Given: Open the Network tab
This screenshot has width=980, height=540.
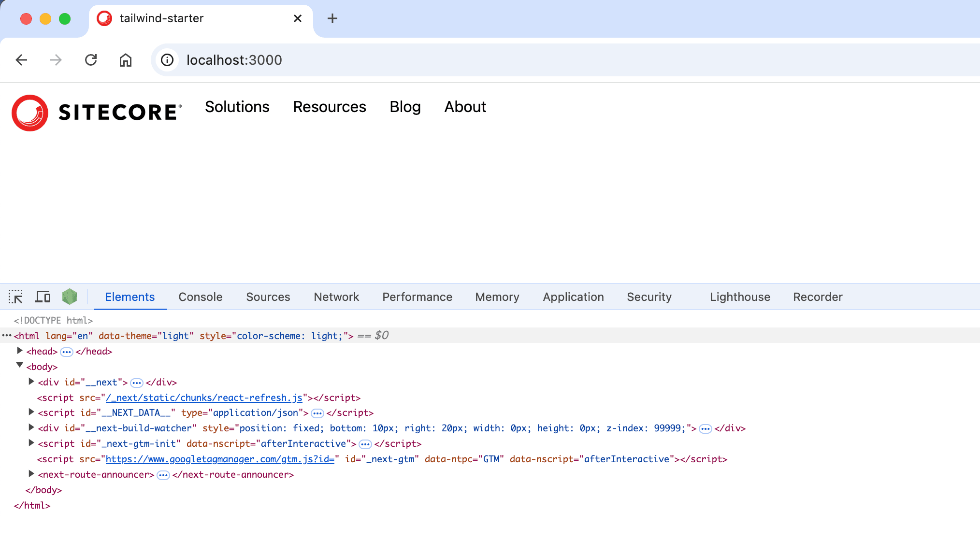Looking at the screenshot, I should click(x=336, y=297).
